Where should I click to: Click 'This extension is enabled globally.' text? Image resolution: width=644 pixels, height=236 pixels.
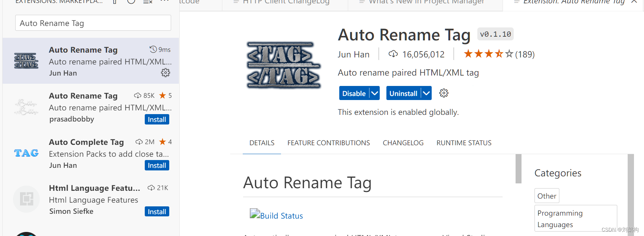pyautogui.click(x=398, y=112)
